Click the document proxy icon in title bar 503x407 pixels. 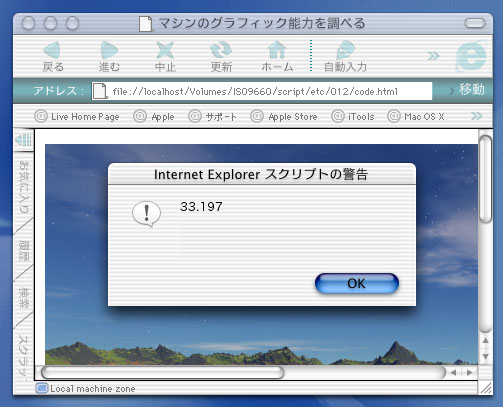pos(146,24)
